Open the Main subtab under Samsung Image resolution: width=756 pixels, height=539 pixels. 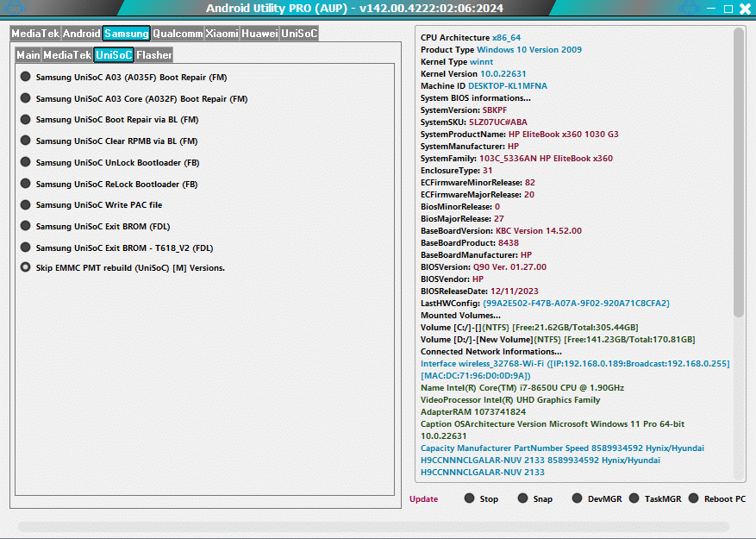point(27,53)
